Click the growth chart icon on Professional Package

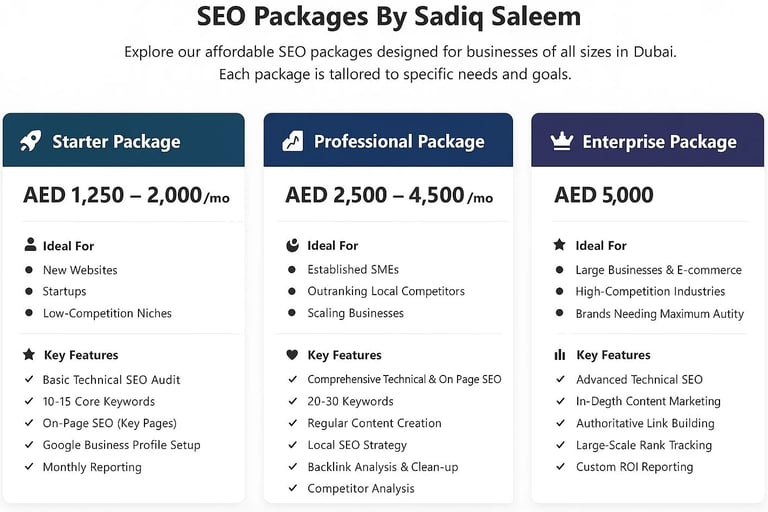pyautogui.click(x=292, y=141)
